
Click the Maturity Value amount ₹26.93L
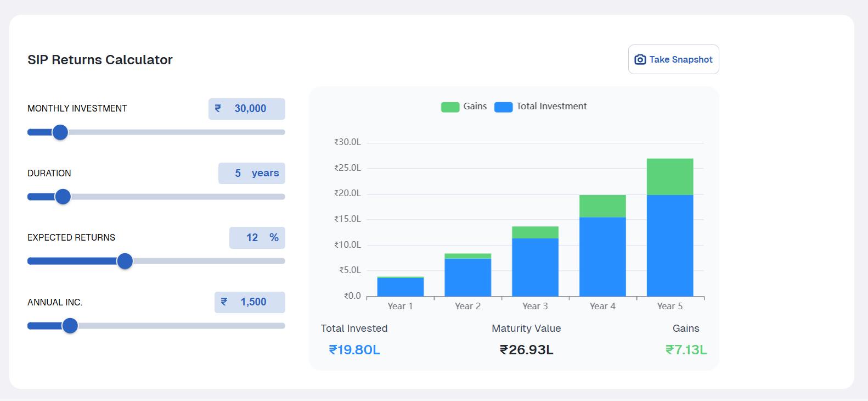point(526,350)
